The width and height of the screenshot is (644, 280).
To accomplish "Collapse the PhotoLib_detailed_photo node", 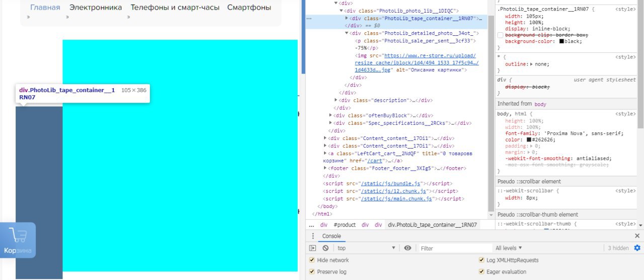I will coord(347,33).
